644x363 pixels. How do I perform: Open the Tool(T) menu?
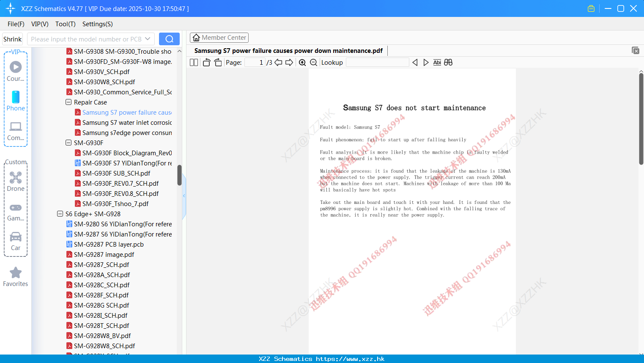[x=66, y=24]
